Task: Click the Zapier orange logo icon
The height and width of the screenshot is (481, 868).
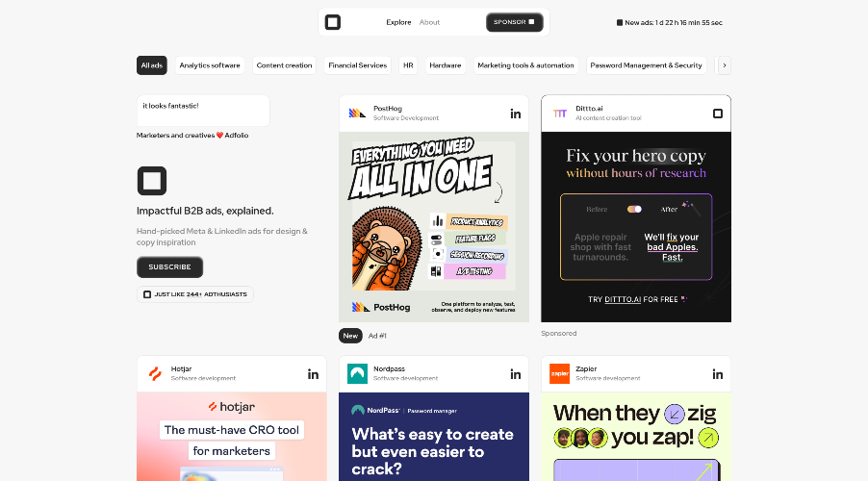Action: click(x=560, y=374)
